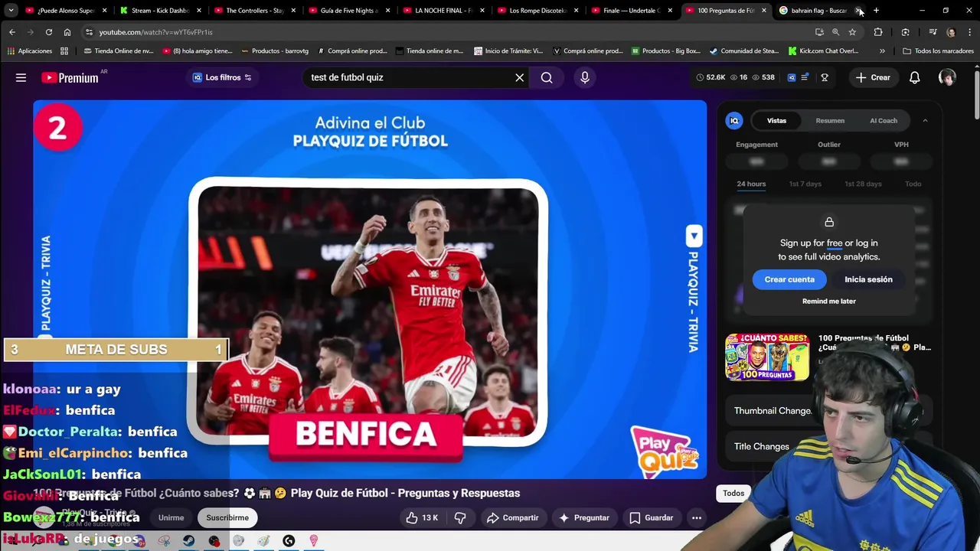Open Paint from the taskbar

tap(263, 540)
